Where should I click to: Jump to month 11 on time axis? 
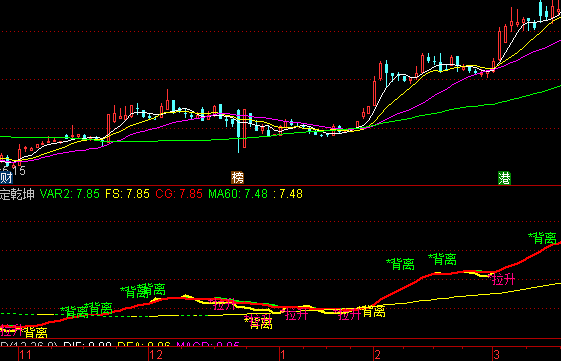pyautogui.click(x=25, y=355)
